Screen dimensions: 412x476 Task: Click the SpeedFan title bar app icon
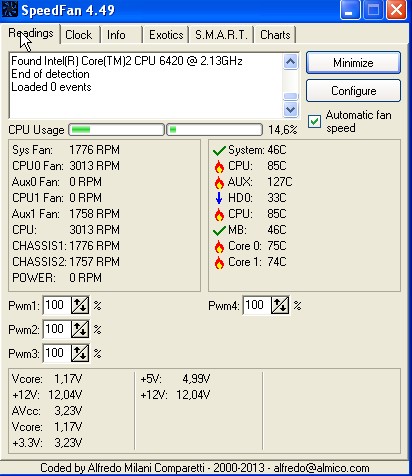click(10, 9)
